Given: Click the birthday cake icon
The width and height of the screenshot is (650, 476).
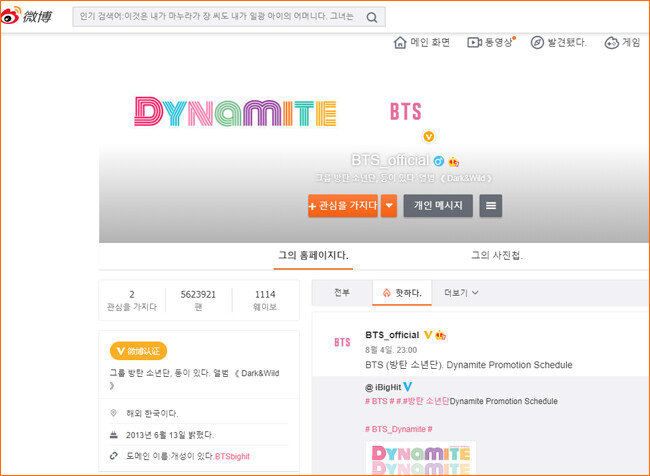Looking at the screenshot, I should (x=113, y=435).
